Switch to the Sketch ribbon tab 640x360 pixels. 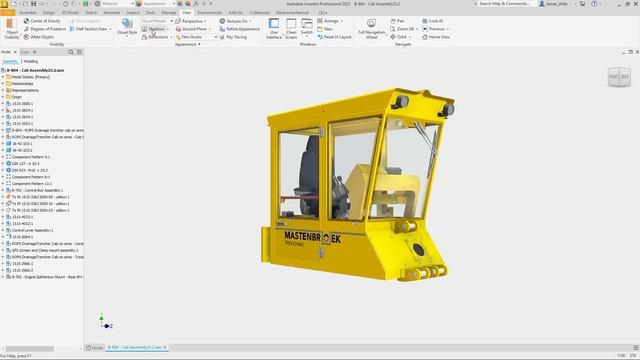pos(91,13)
